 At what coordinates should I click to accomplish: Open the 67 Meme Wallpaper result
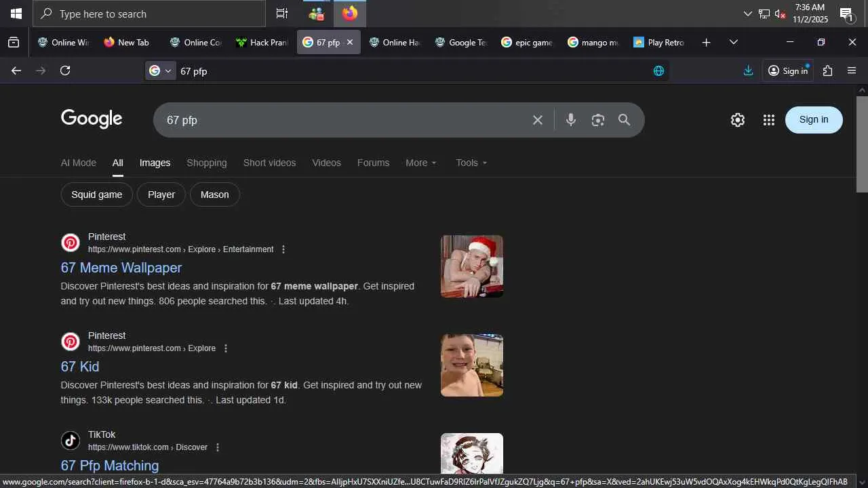(121, 268)
